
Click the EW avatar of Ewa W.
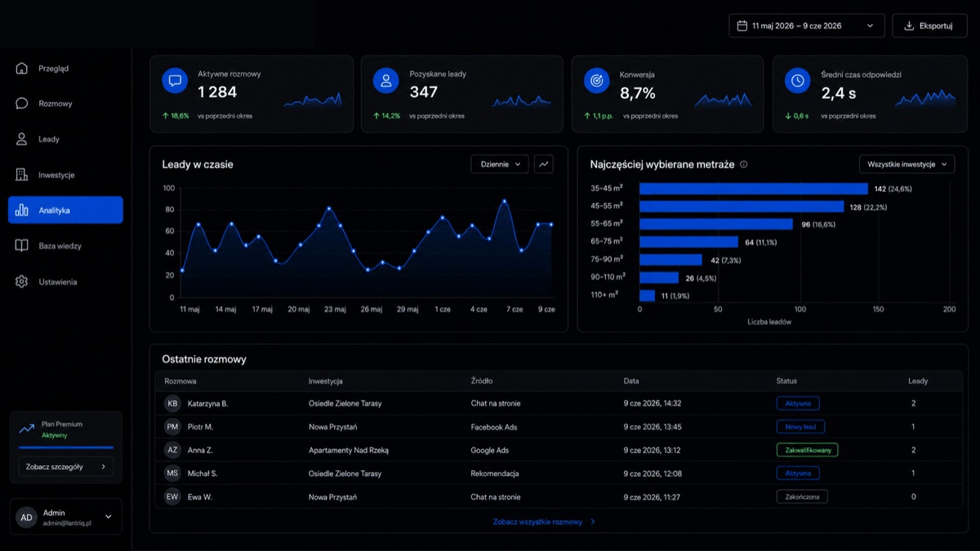pos(172,496)
